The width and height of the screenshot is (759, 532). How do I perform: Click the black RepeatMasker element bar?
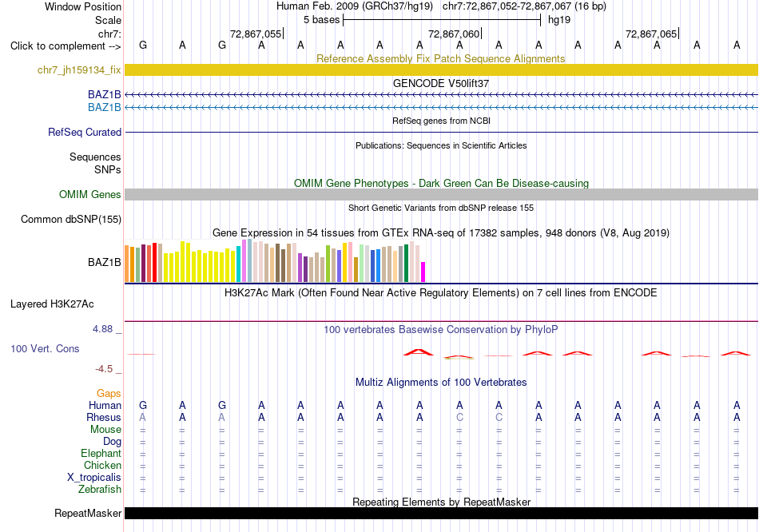(441, 513)
